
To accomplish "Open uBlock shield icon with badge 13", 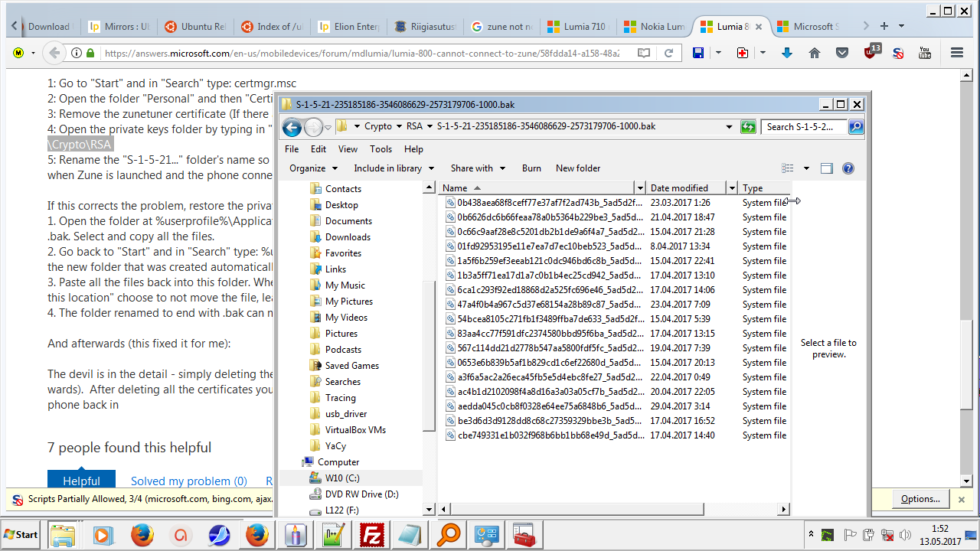I will pos(871,52).
